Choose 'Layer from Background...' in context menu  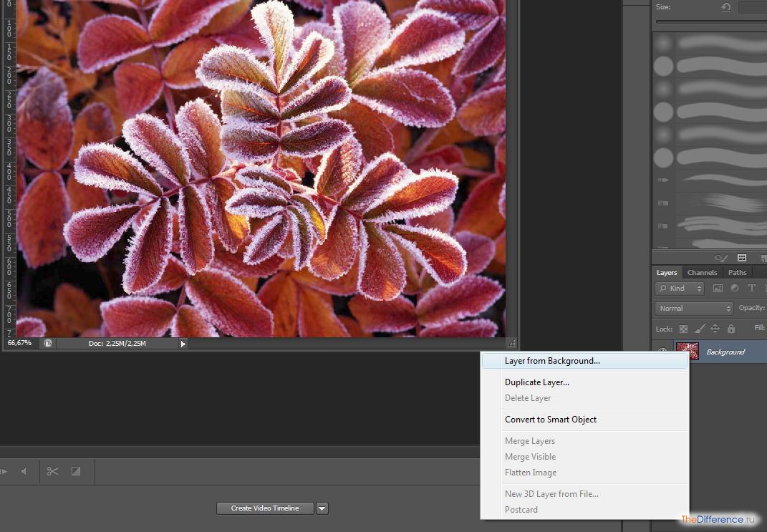pyautogui.click(x=552, y=361)
